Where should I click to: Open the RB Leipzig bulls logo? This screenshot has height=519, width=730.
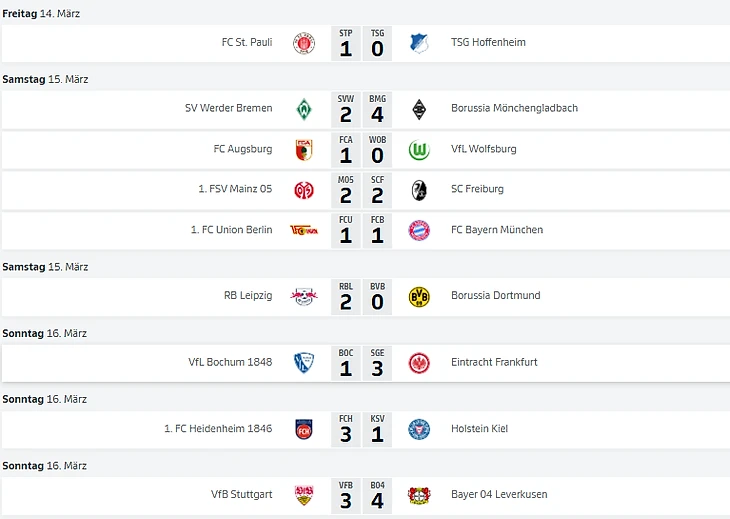304,297
